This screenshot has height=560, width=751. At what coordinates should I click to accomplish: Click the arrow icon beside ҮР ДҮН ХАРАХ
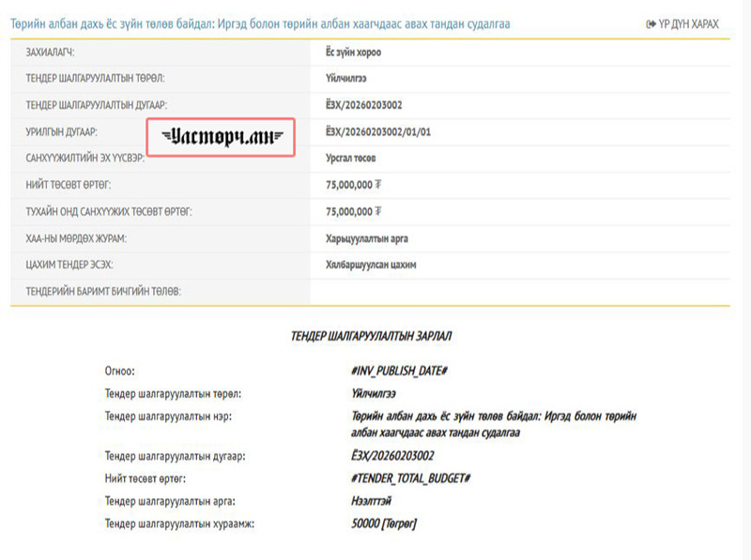coord(651,23)
